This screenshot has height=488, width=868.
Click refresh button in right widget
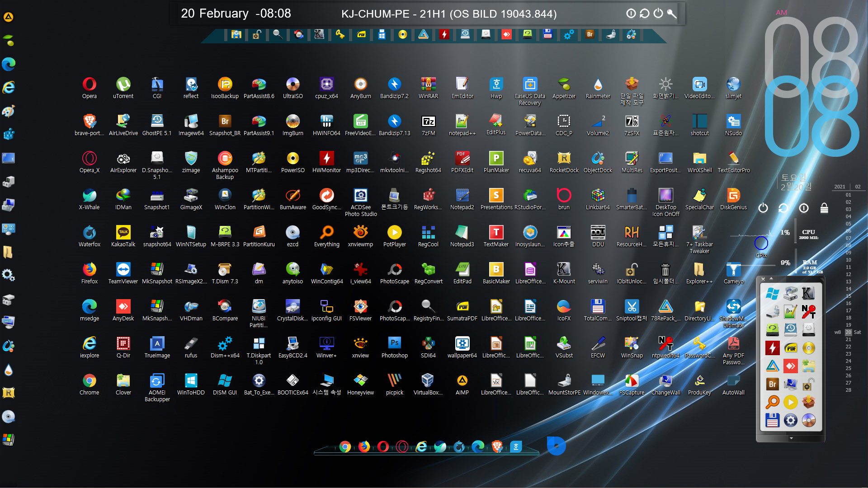[x=783, y=208]
